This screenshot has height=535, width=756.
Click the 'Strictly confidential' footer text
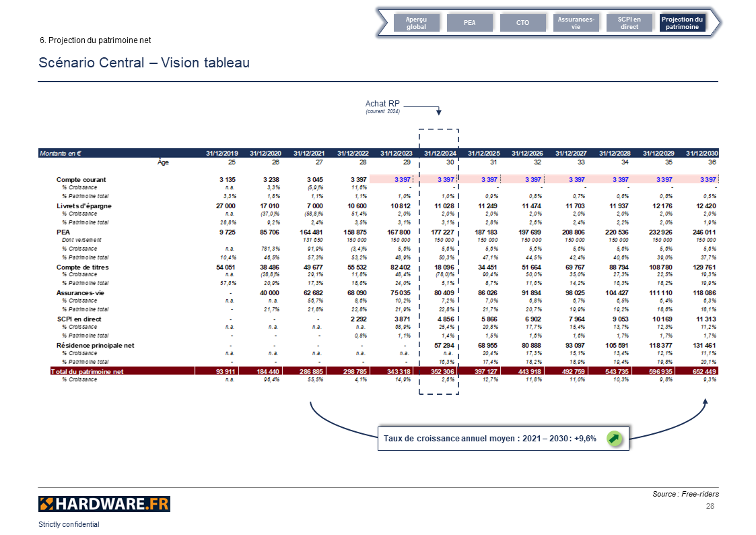click(69, 524)
